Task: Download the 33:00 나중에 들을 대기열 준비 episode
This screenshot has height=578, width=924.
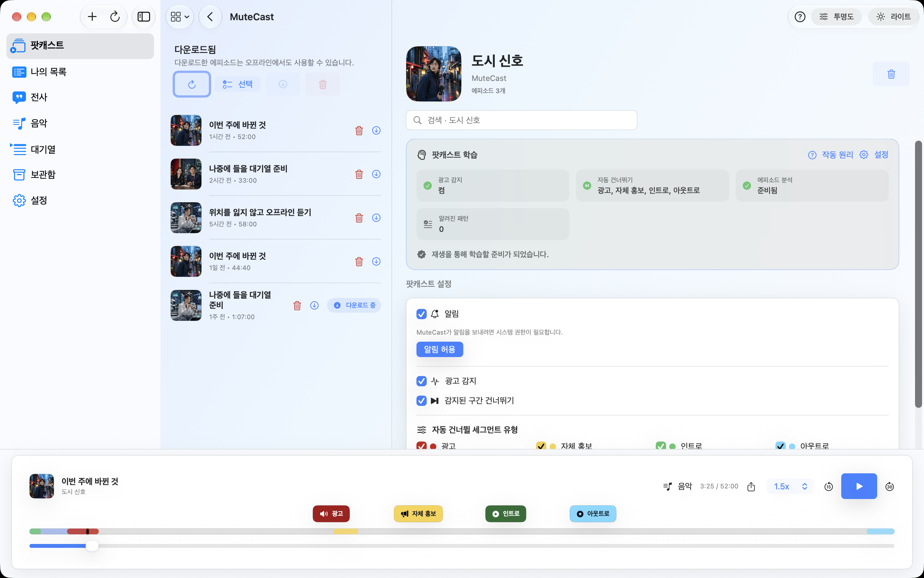Action: [376, 174]
